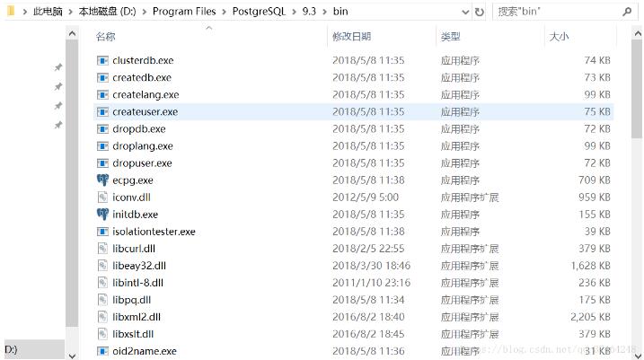Sort by 类型 column header
This screenshot has height=360, width=644.
(x=451, y=37)
